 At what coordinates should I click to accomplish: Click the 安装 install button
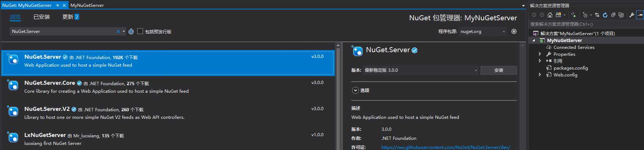tap(499, 70)
